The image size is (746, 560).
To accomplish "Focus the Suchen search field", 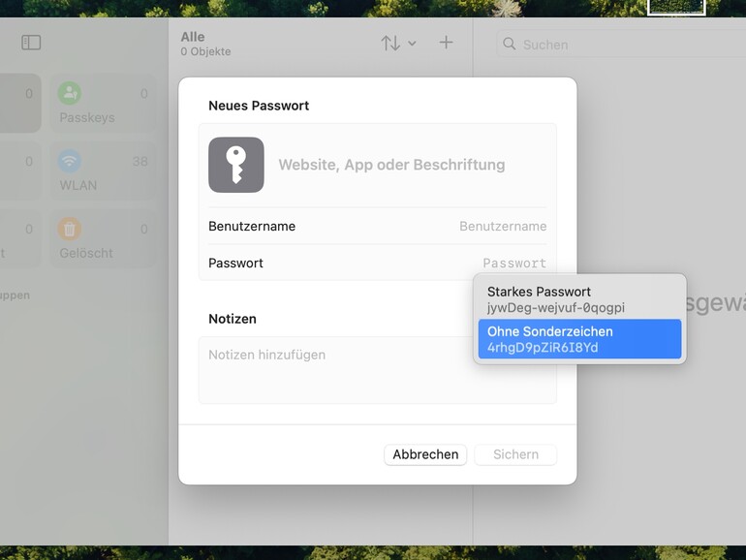I will 621,45.
